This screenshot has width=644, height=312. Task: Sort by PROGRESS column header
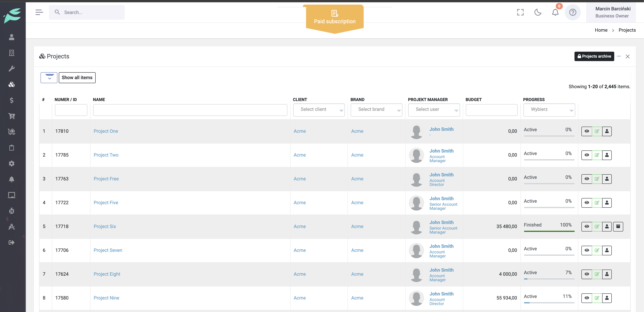coord(534,100)
